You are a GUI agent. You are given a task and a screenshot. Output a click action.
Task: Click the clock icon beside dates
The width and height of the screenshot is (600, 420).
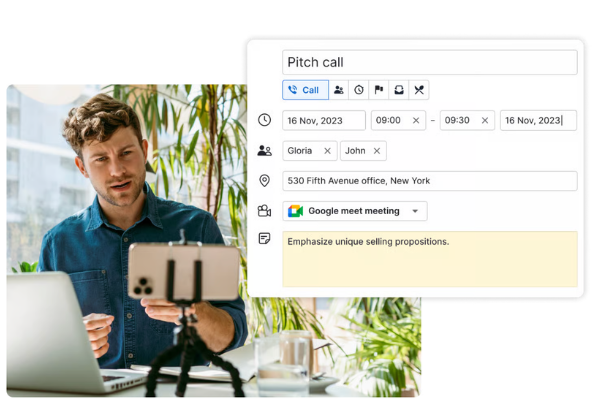click(264, 120)
